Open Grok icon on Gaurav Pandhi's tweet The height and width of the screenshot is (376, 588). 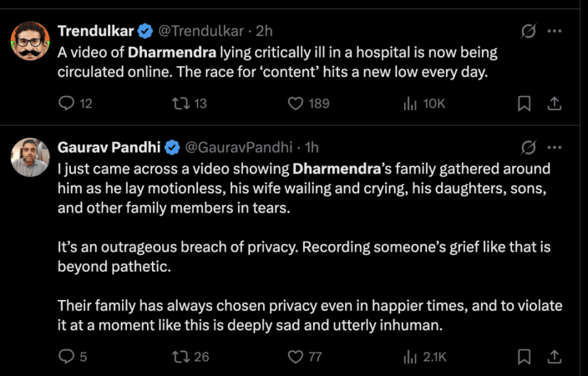coord(528,148)
